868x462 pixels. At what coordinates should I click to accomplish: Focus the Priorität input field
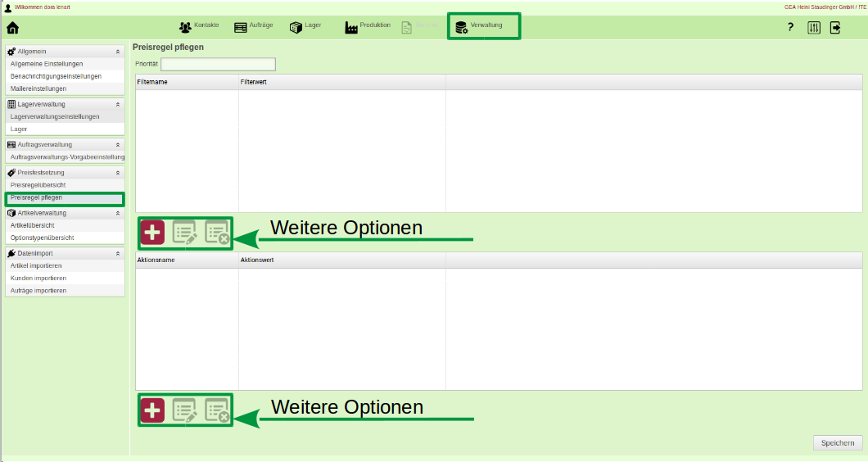pos(218,64)
